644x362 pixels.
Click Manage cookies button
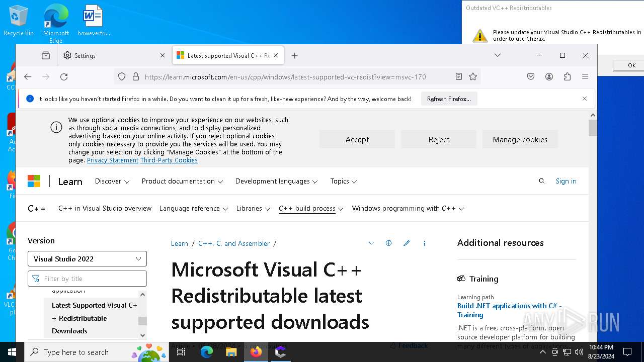coord(520,139)
